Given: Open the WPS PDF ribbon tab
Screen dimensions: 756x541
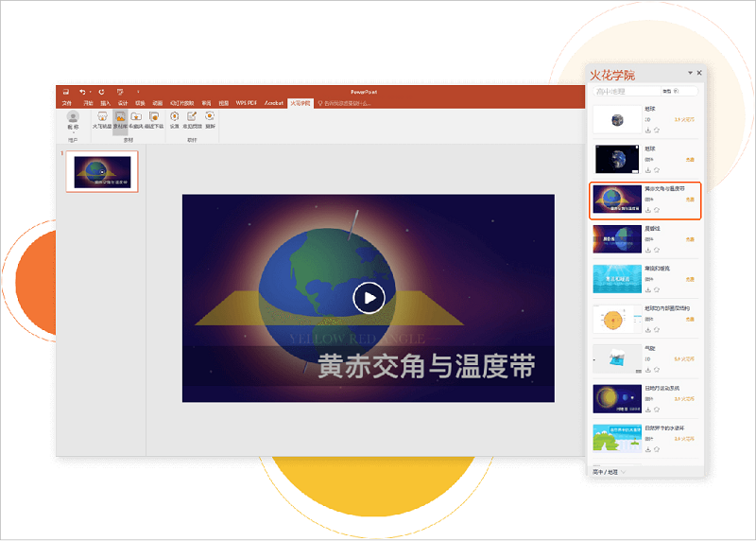Looking at the screenshot, I should tap(247, 103).
